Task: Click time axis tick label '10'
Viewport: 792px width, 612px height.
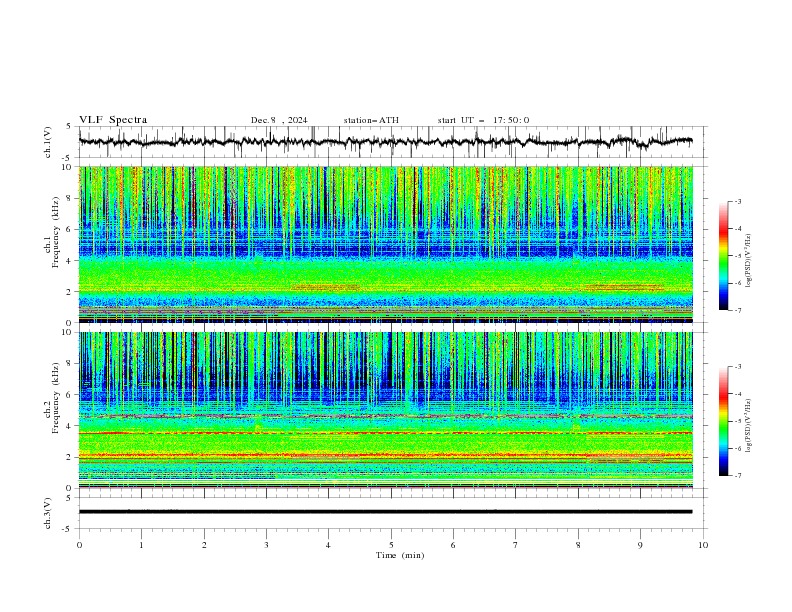Action: pos(703,545)
